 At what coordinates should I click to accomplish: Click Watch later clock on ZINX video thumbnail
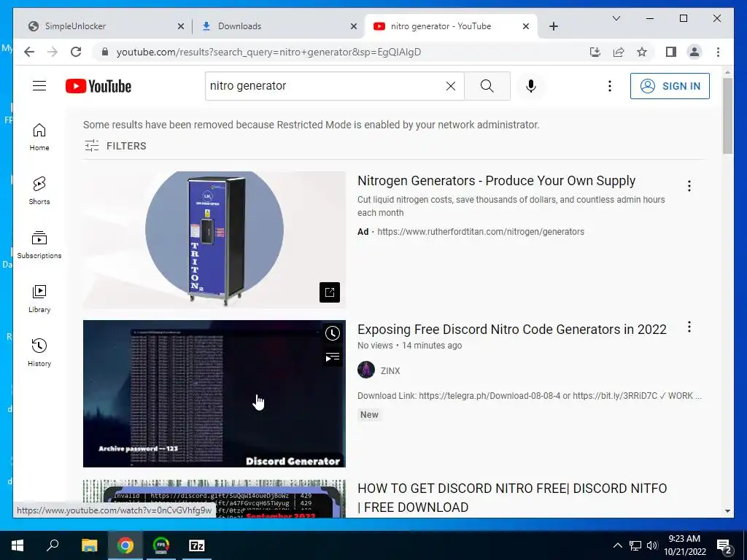(x=333, y=332)
